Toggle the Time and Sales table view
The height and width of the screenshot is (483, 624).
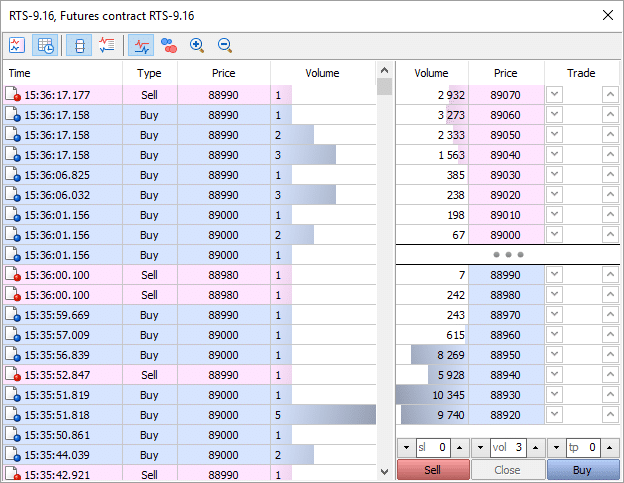(x=45, y=45)
